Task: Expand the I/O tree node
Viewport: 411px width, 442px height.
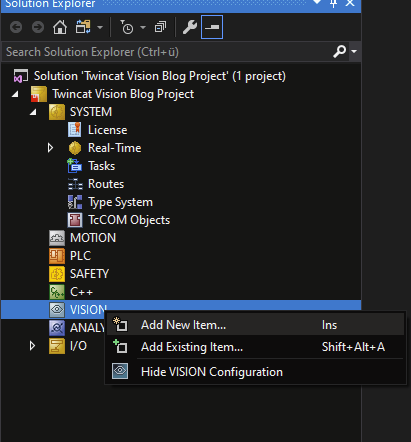Action: (32, 346)
